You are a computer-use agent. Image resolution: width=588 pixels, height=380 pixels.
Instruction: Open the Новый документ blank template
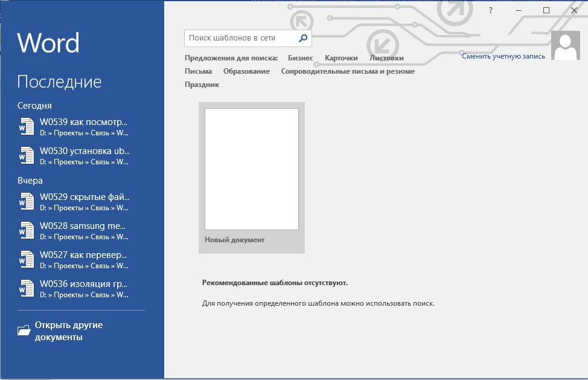252,178
